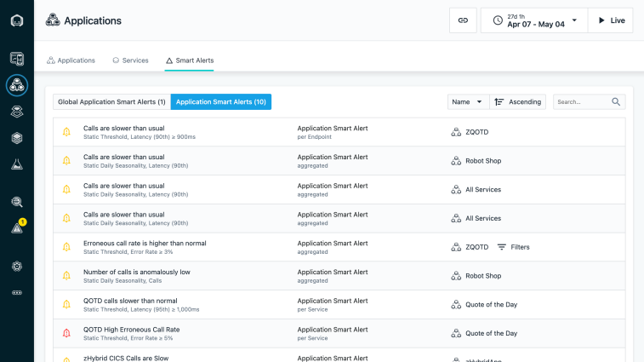
Task: Click Filters icon on ZQOTD error rate row
Action: pos(501,247)
